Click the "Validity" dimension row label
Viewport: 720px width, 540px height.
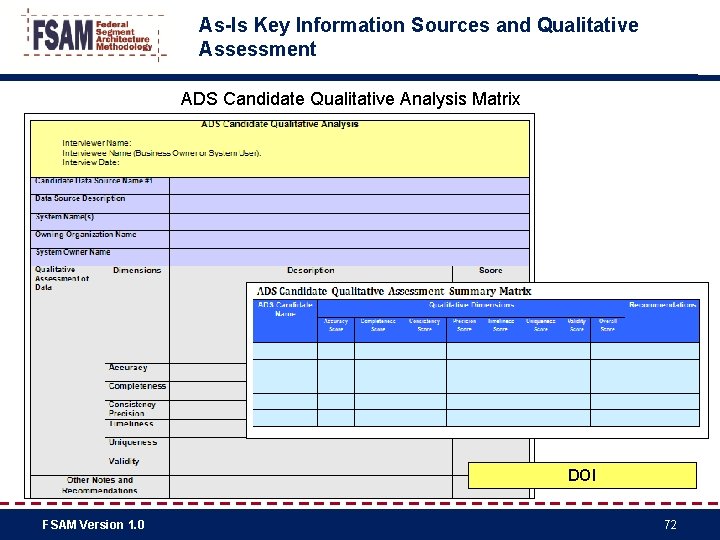pyautogui.click(x=124, y=461)
